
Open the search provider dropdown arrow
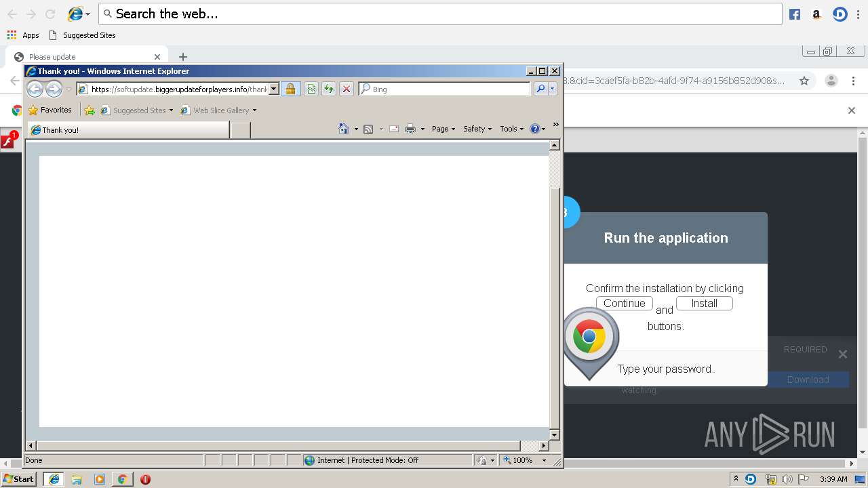pyautogui.click(x=553, y=89)
